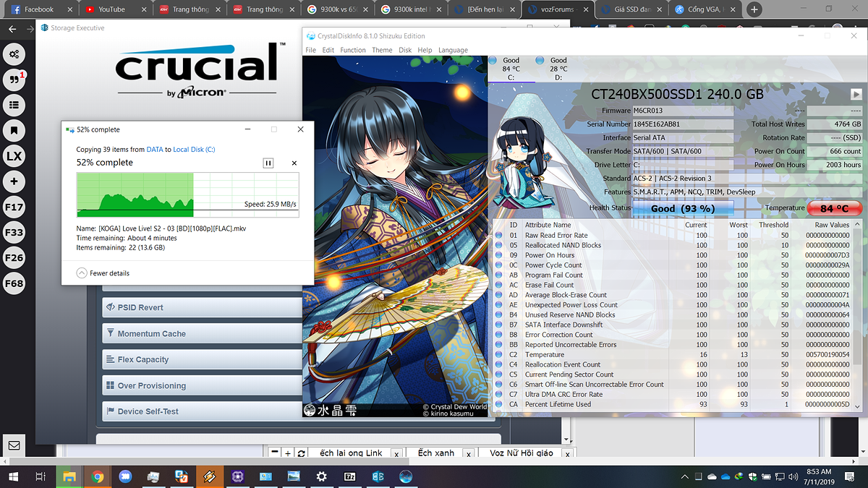Switch to the vozForums browser tab
Screen dimensions: 868x488
pyautogui.click(x=556, y=9)
